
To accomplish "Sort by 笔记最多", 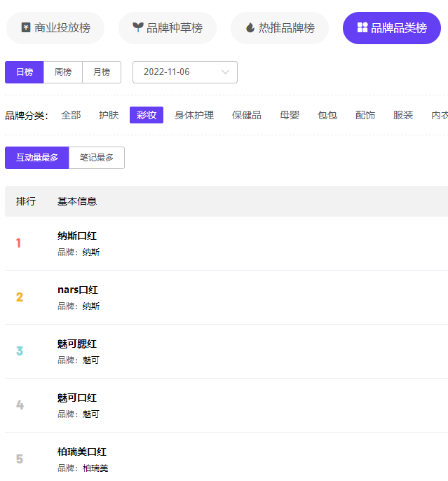I will [97, 158].
